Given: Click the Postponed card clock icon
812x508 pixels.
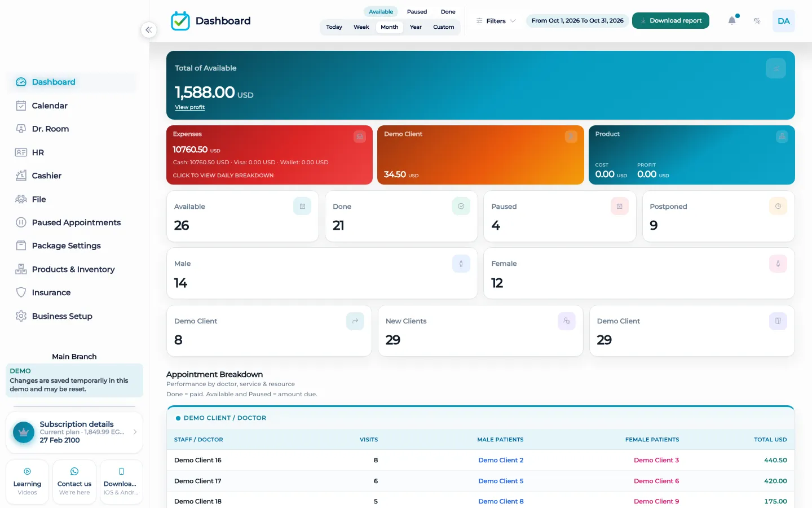Looking at the screenshot, I should 778,206.
